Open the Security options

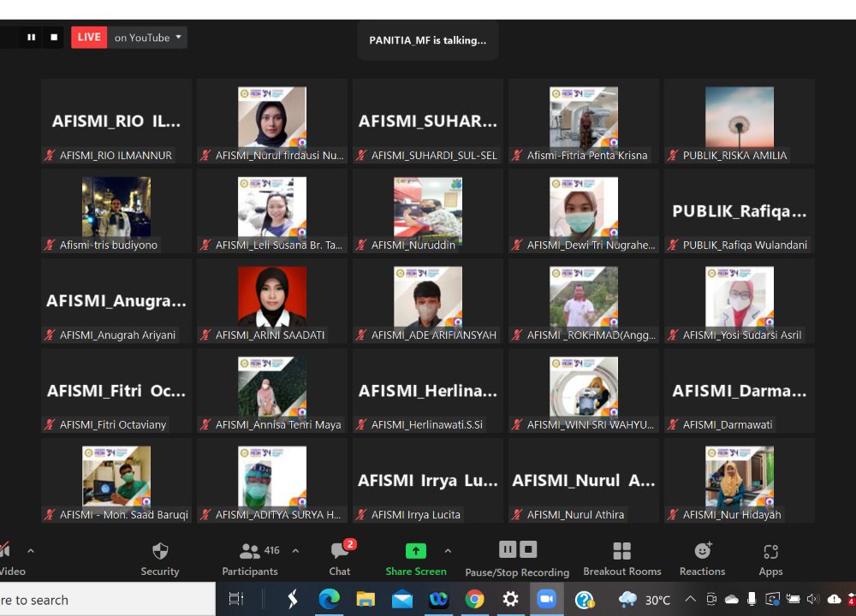160,559
